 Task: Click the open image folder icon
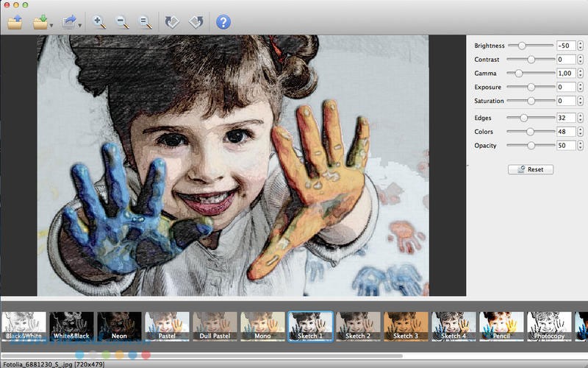click(x=15, y=22)
